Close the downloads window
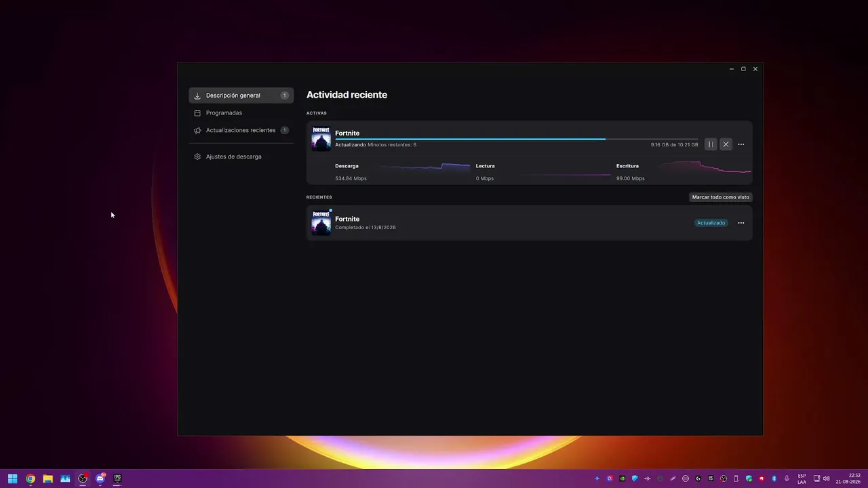 [755, 69]
